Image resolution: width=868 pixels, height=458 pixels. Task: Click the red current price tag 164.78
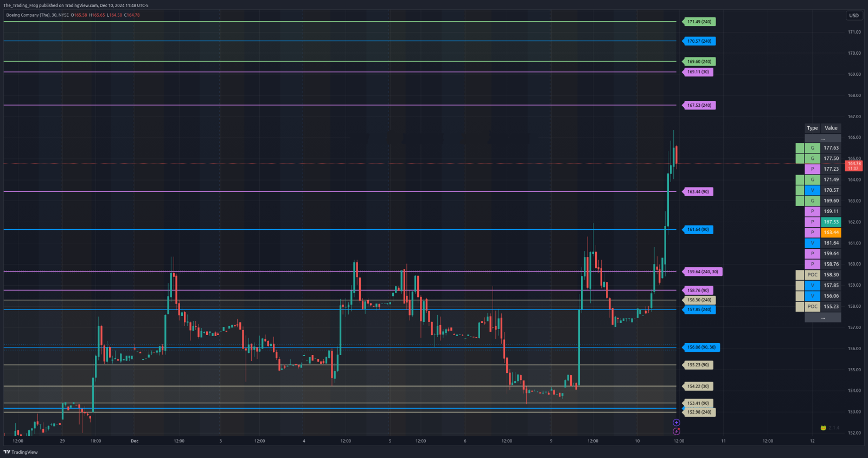pos(854,166)
